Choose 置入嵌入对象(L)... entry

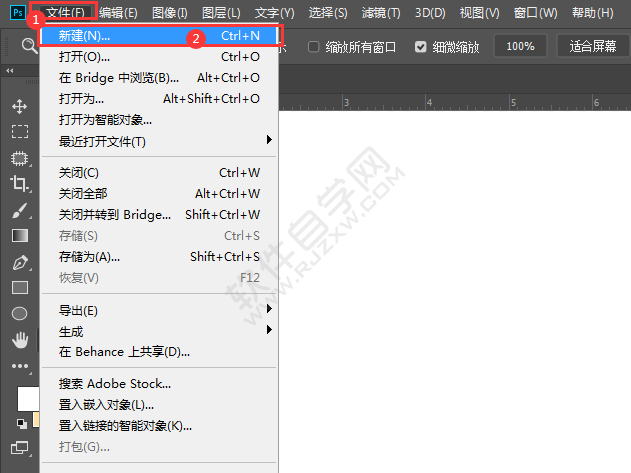point(159,405)
